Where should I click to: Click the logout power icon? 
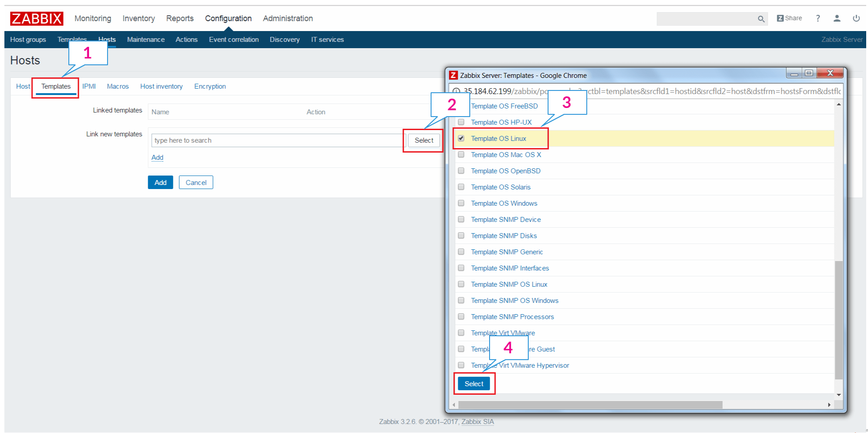point(856,18)
